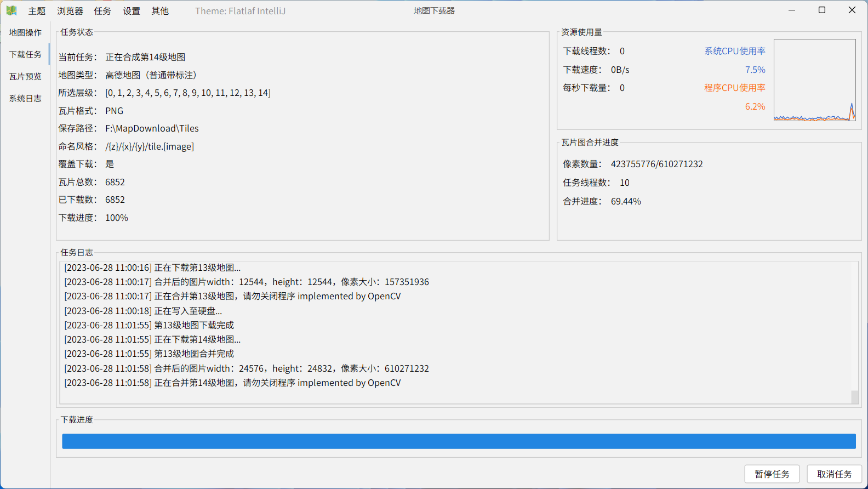Screen dimensions: 868x489
Task: Maximize the map downloader window
Action: point(822,10)
